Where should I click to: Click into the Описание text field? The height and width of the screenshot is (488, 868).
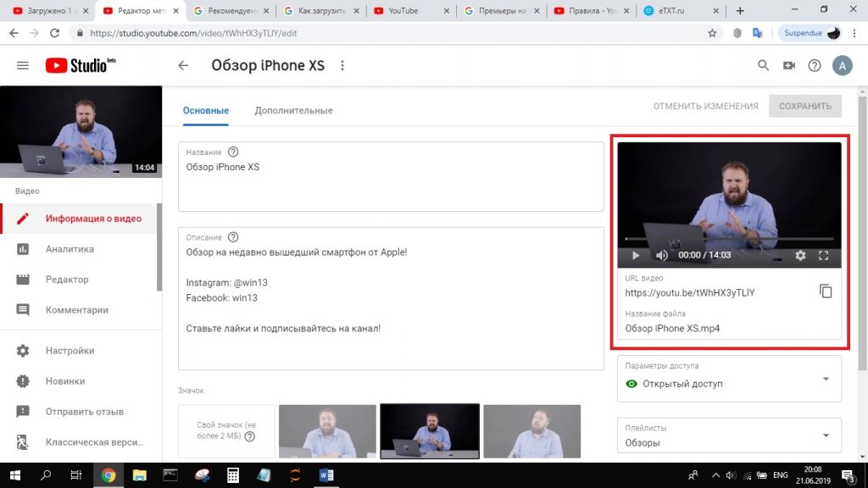(391, 298)
